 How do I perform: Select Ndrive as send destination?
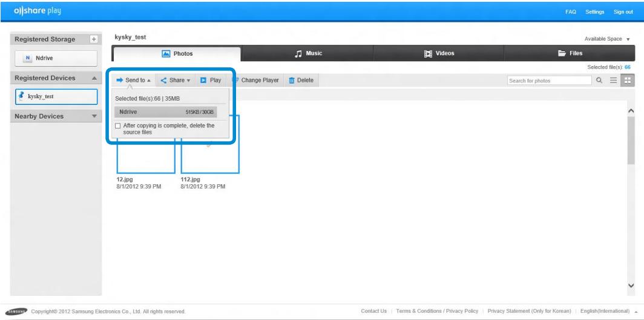point(165,112)
